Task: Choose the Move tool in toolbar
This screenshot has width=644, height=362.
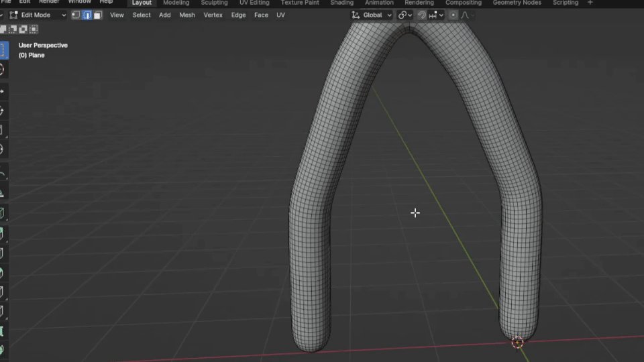Action: click(x=3, y=90)
